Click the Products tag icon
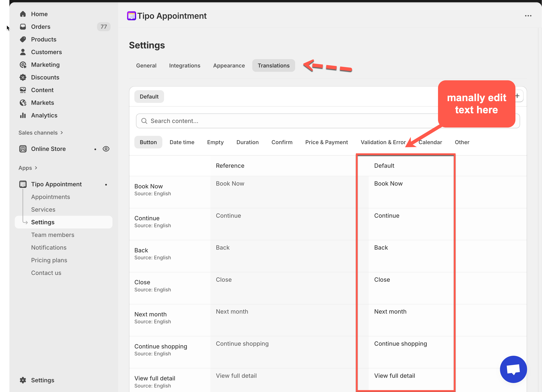Viewport: 542px width, 392px height. point(23,39)
